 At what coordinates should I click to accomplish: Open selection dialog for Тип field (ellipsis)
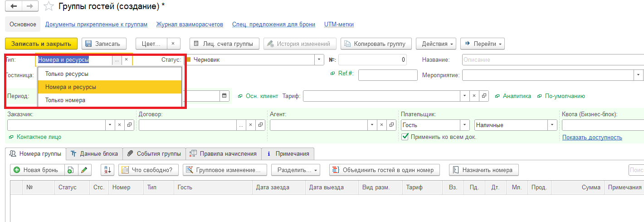(x=117, y=59)
